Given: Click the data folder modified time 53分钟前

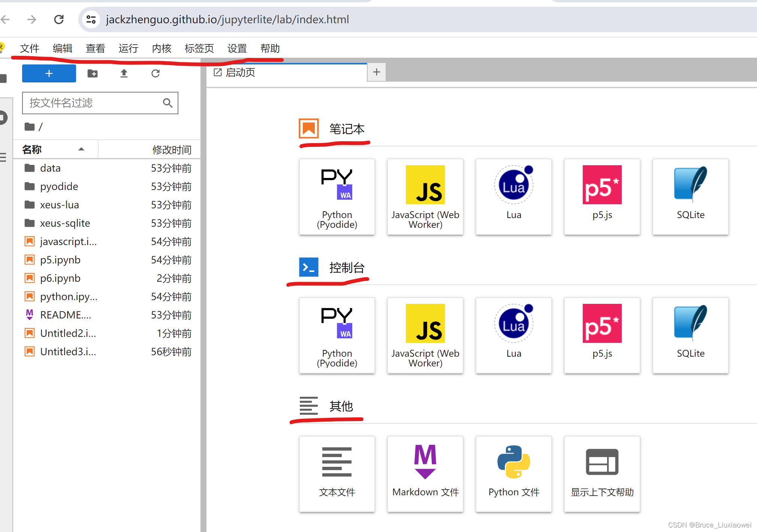Looking at the screenshot, I should tap(171, 168).
